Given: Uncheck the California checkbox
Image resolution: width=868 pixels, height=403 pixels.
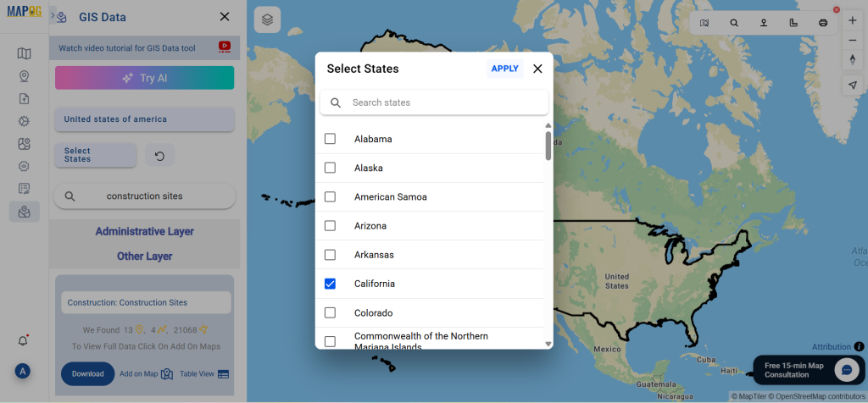Looking at the screenshot, I should coord(330,284).
